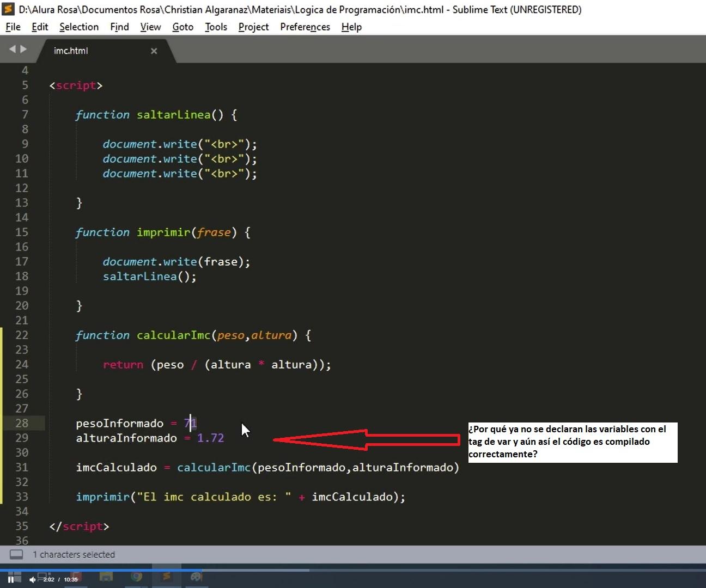Open File Explorer from the taskbar

coord(106,577)
